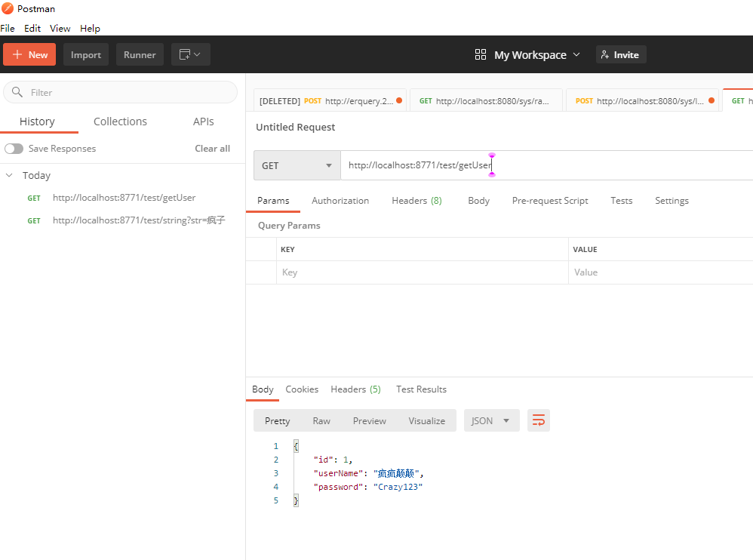The width and height of the screenshot is (753, 560).
Task: Click the workspace grid icon
Action: pyautogui.click(x=480, y=54)
